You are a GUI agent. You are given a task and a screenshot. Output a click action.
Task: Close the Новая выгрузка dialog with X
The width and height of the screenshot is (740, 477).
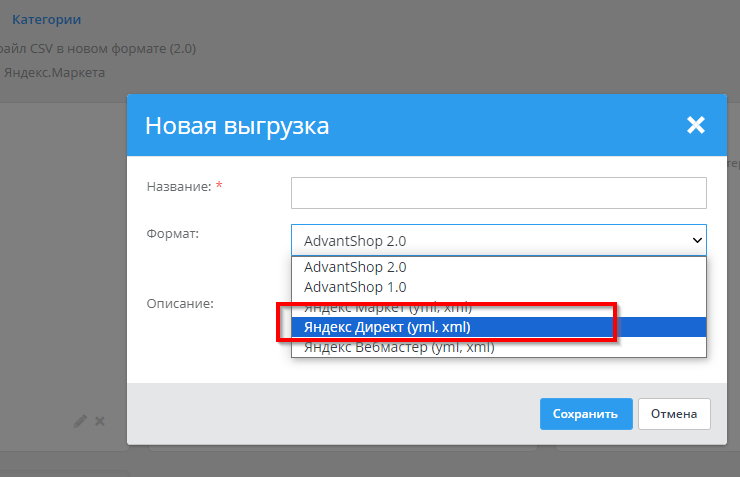coord(696,125)
